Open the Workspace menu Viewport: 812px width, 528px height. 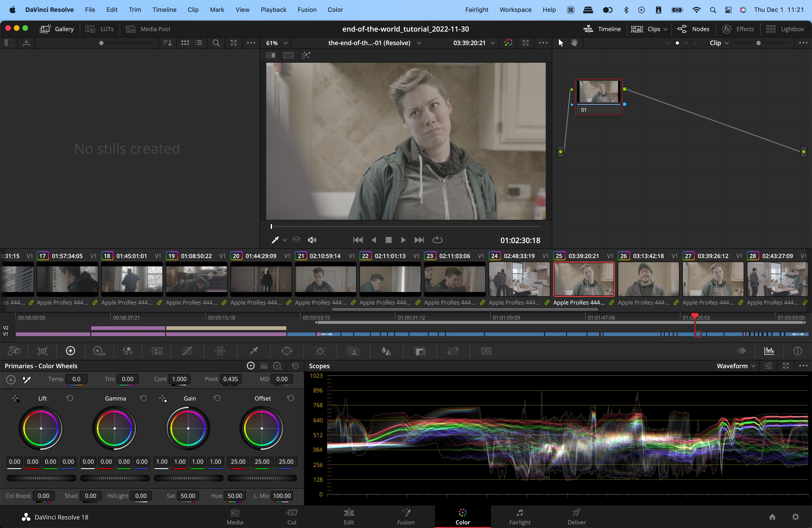pos(515,9)
